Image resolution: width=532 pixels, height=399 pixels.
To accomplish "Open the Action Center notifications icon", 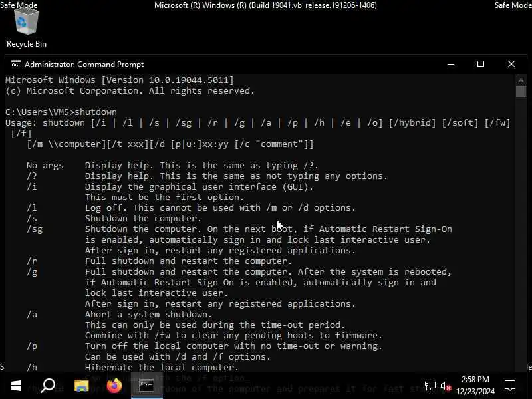I will (x=510, y=386).
